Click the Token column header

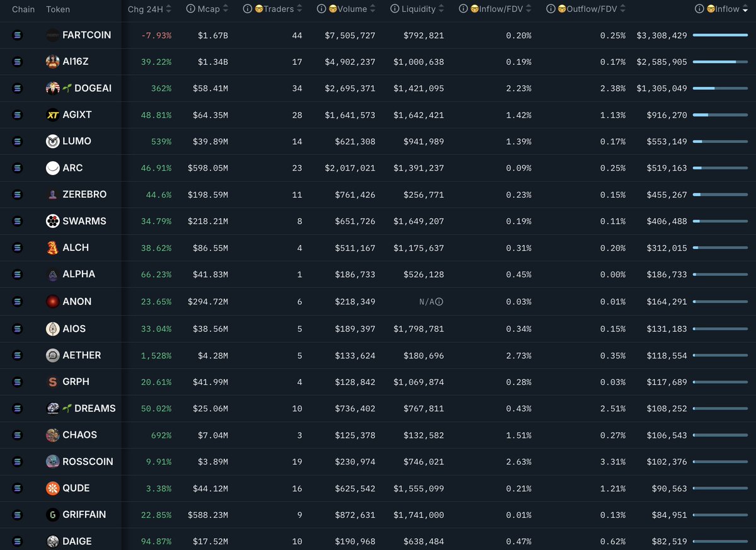pyautogui.click(x=58, y=9)
